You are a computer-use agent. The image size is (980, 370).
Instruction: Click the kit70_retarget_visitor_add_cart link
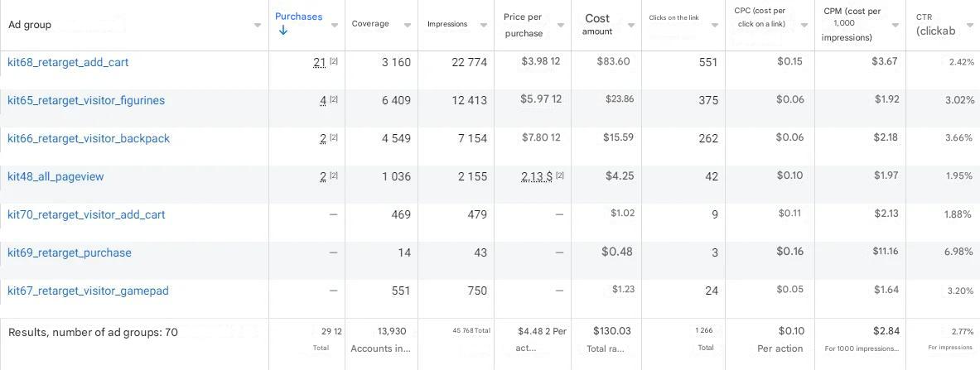click(x=86, y=214)
